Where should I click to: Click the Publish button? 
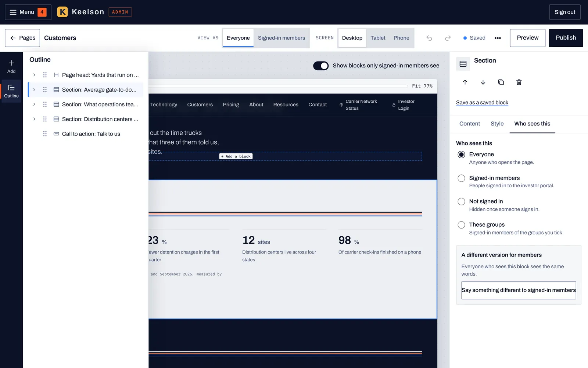pyautogui.click(x=566, y=38)
